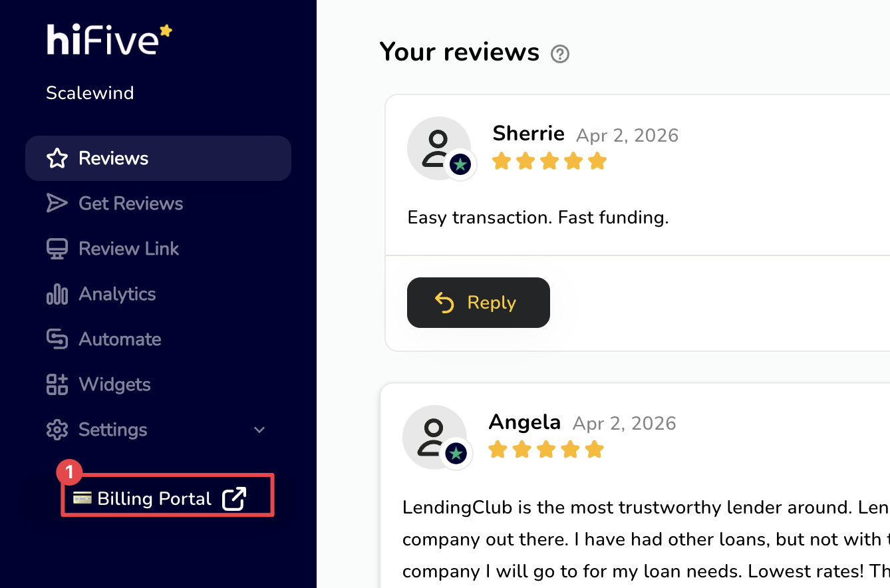Click the Reviews star icon in sidebar
This screenshot has height=588, width=890.
click(57, 158)
